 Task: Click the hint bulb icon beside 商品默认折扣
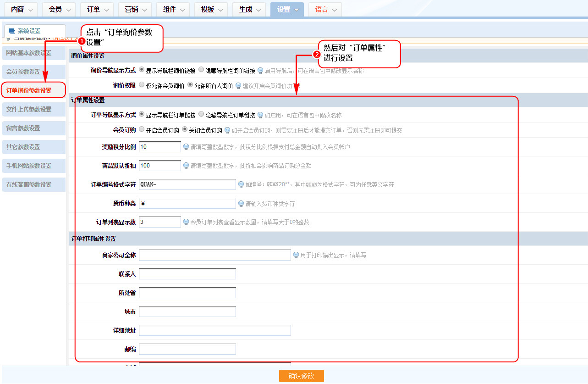tap(186, 166)
